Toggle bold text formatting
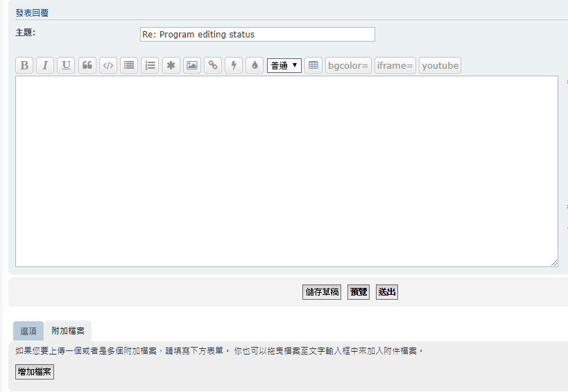 (x=24, y=65)
